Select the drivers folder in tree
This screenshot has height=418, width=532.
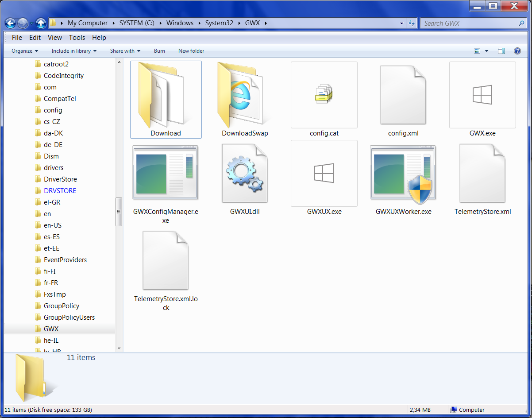coord(54,168)
